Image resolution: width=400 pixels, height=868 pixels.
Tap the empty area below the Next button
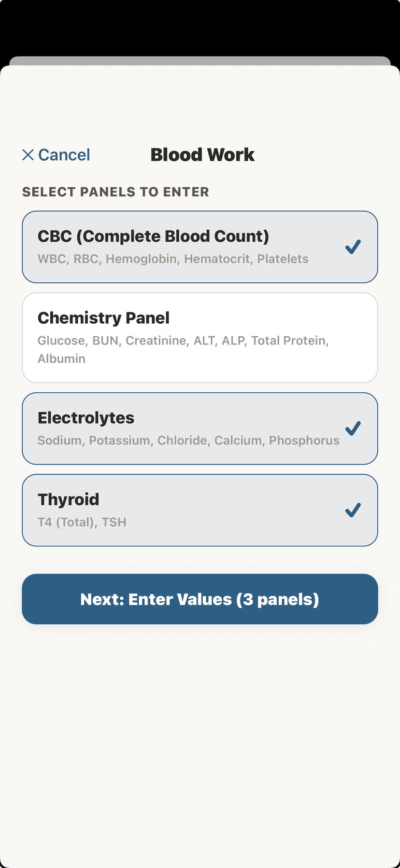(x=200, y=724)
